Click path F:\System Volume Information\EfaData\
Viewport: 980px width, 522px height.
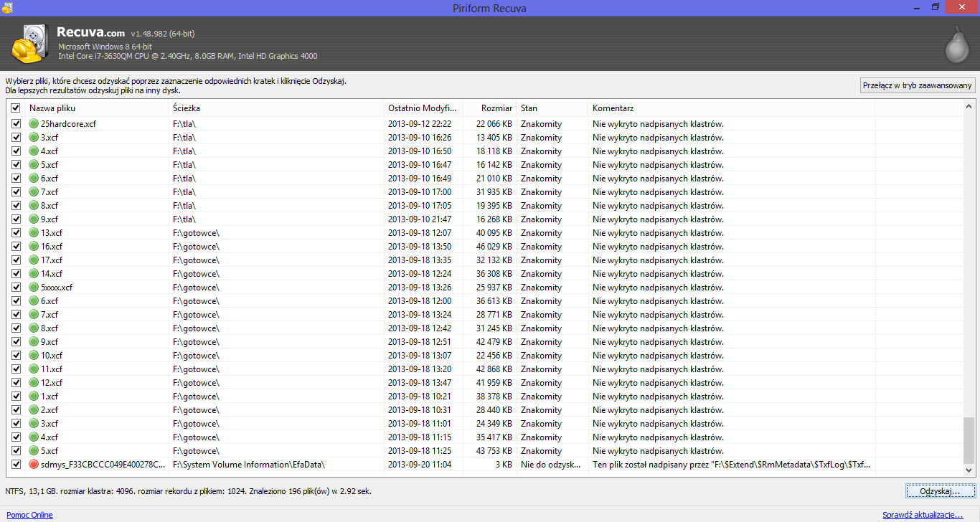[x=249, y=465]
